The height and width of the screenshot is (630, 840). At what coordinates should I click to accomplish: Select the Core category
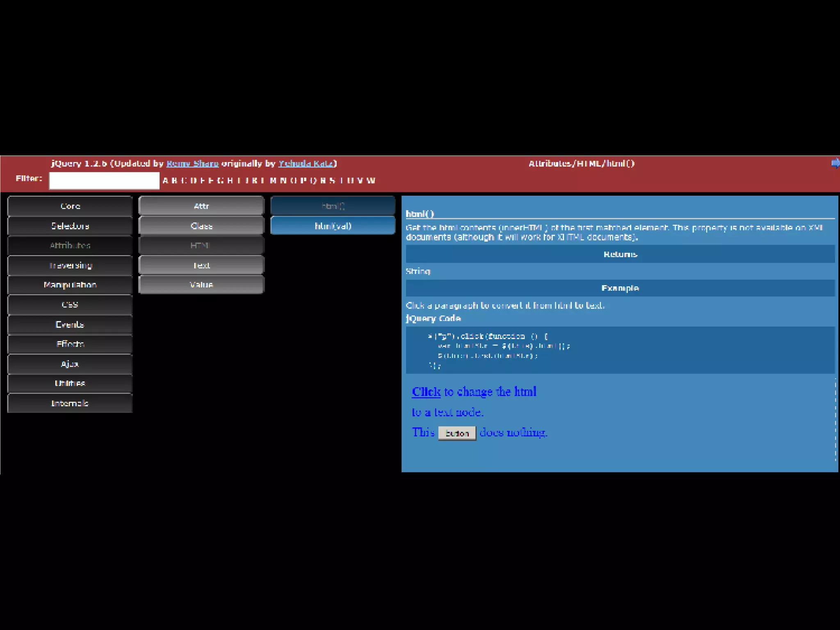[x=70, y=206]
